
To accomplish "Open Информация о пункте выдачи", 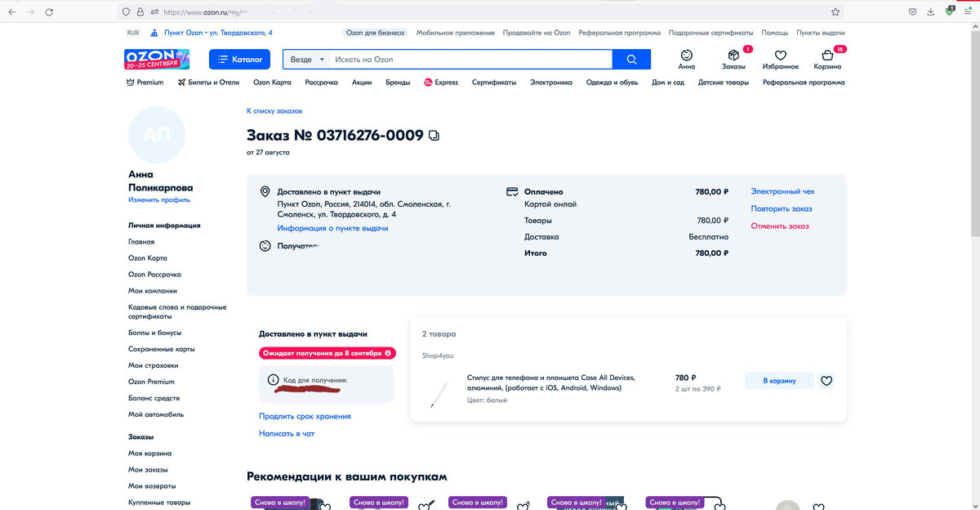I will click(x=332, y=228).
